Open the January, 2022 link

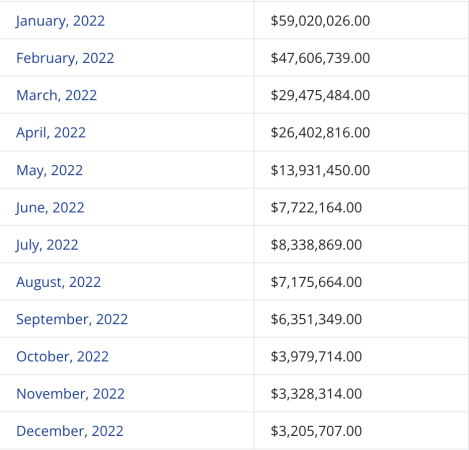tap(60, 21)
